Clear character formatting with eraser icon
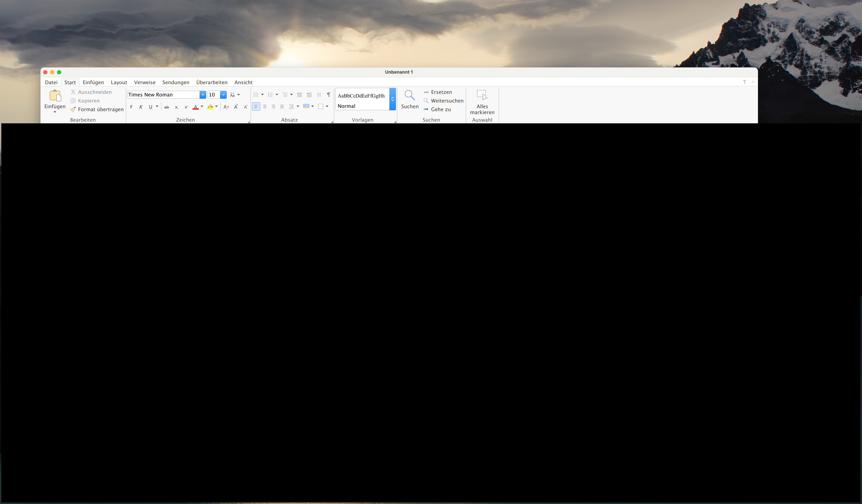Viewport: 862px width, 504px height. (x=226, y=107)
